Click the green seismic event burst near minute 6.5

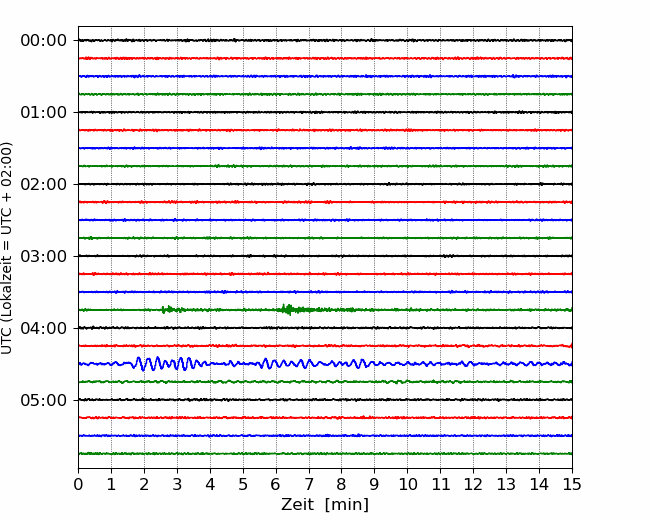[x=289, y=309]
